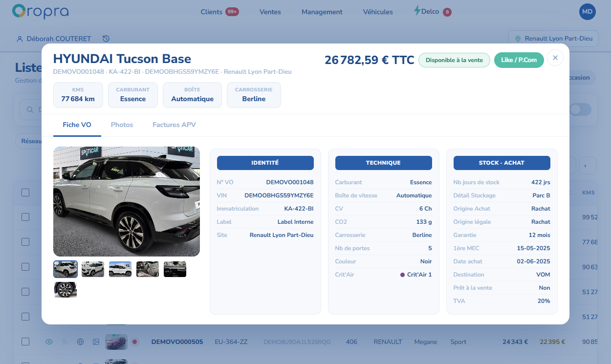The image size is (611, 364).
Task: Open the Factures APV tab
Action: tap(174, 125)
